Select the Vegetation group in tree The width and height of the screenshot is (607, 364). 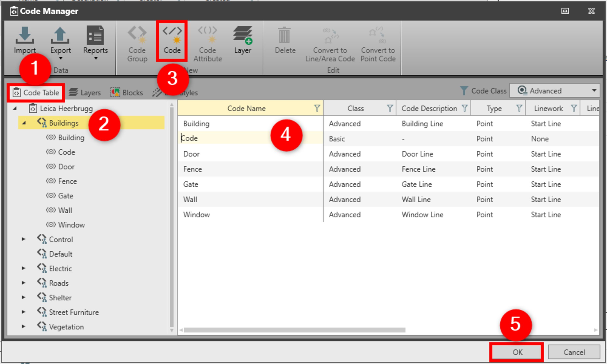pos(61,327)
